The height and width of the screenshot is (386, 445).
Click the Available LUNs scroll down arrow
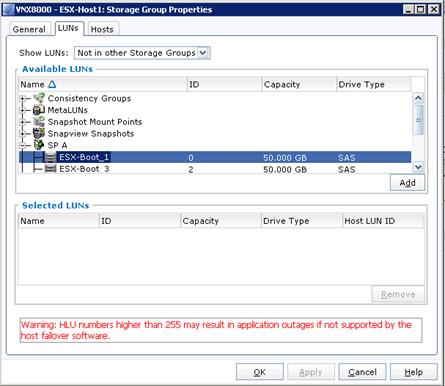[418, 167]
